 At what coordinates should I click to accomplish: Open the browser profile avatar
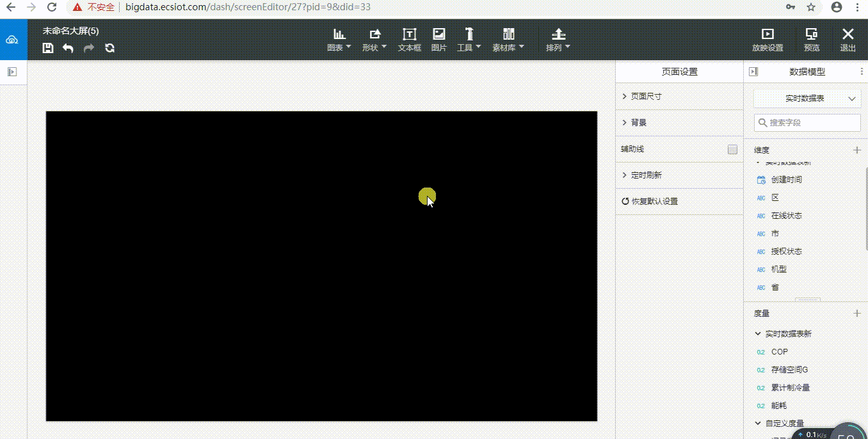836,8
